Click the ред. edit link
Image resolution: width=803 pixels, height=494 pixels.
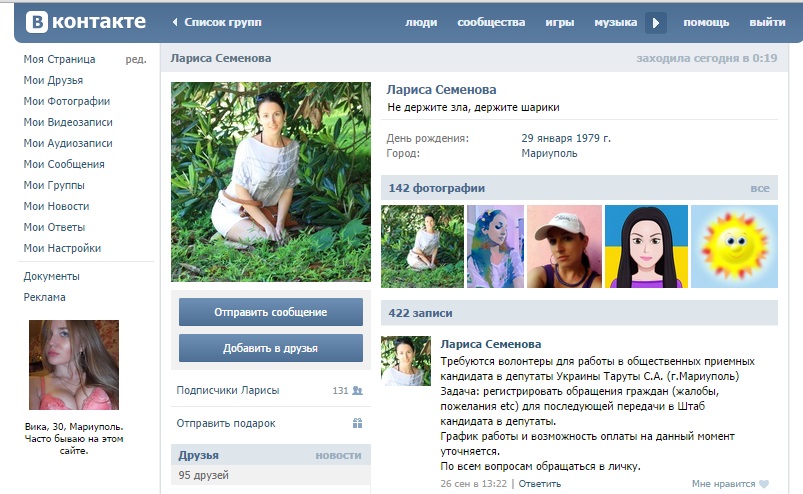(136, 59)
